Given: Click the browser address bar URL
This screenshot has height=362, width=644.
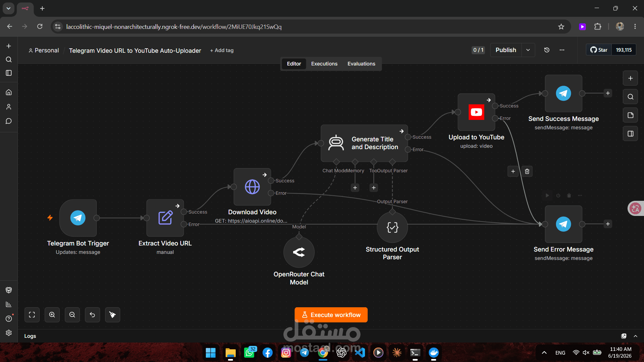Looking at the screenshot, I should tap(174, 27).
